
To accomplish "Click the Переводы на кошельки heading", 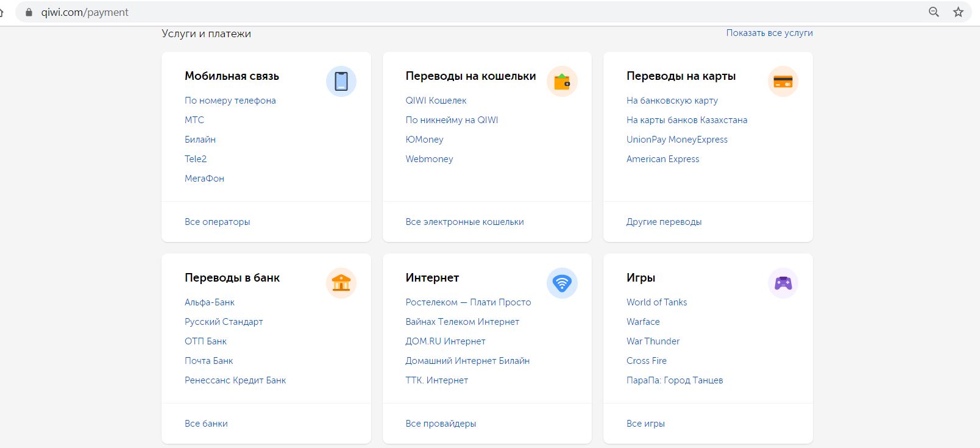I will tap(470, 76).
